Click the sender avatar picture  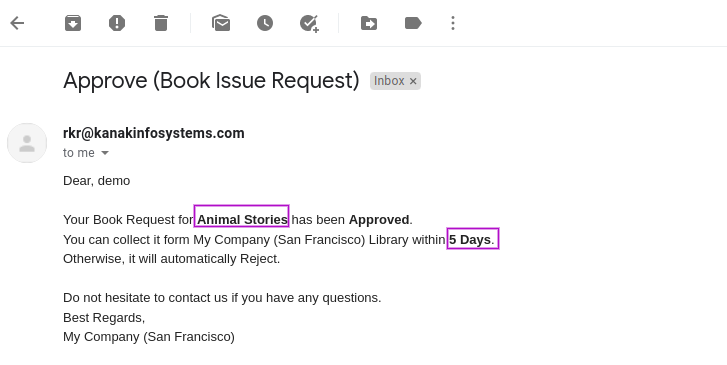[x=27, y=143]
